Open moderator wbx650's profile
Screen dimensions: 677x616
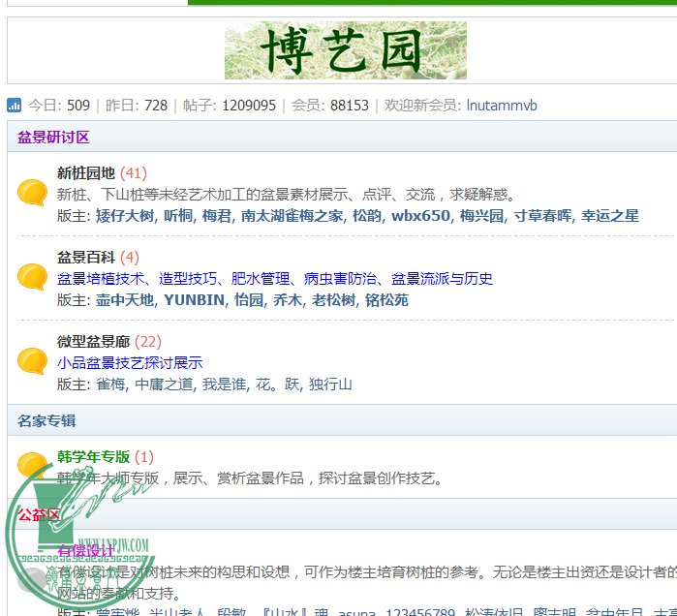(420, 216)
